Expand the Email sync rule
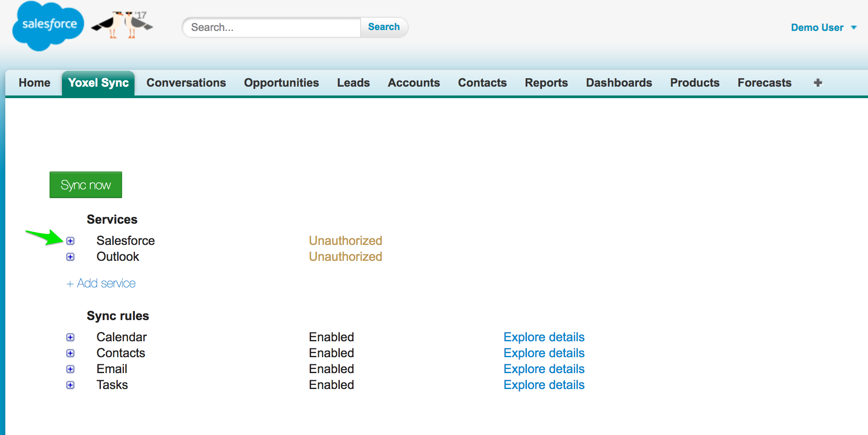868x435 pixels. [70, 369]
